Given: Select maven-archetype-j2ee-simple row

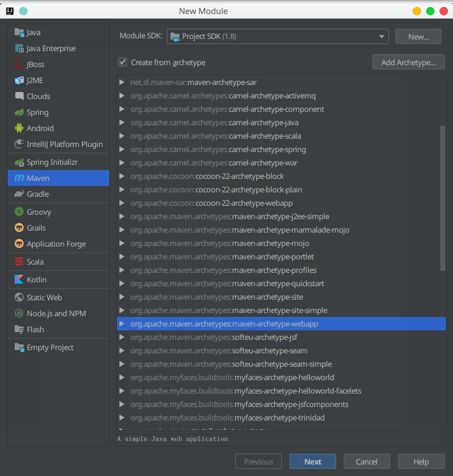Looking at the screenshot, I should point(282,217).
